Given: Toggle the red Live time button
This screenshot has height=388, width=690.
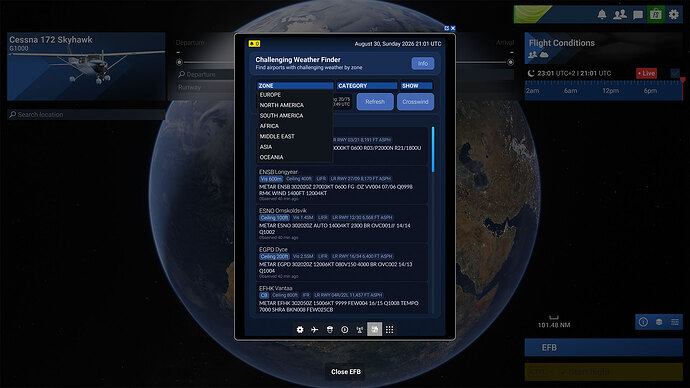Looking at the screenshot, I should [x=646, y=73].
